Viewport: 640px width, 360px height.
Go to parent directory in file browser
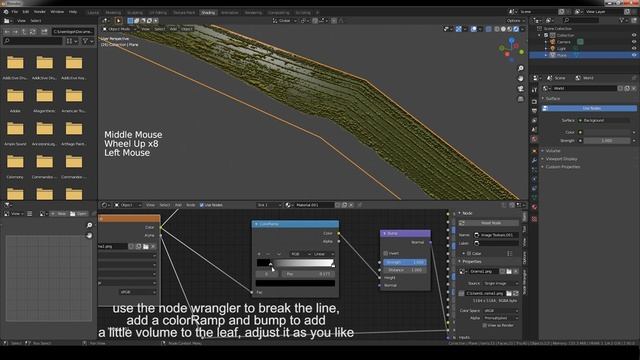(x=24, y=31)
